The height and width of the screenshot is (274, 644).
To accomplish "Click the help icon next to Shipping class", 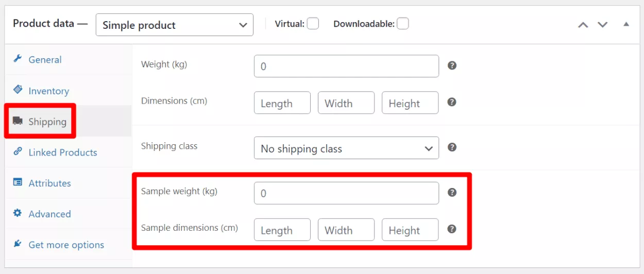I will pos(452,147).
